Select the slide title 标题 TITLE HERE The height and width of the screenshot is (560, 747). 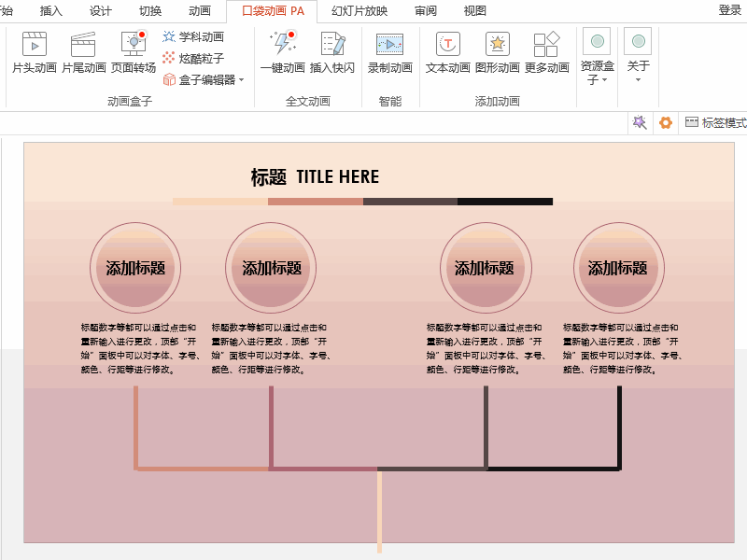[x=315, y=176]
